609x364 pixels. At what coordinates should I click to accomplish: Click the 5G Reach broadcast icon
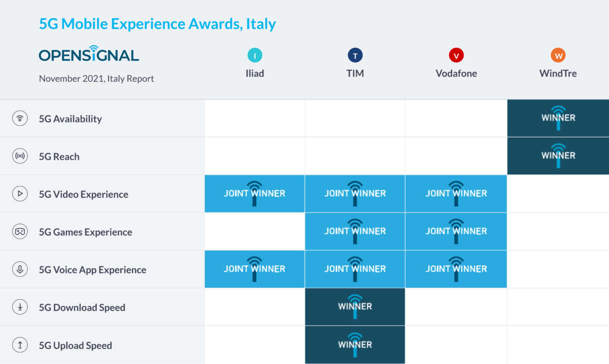pos(20,156)
